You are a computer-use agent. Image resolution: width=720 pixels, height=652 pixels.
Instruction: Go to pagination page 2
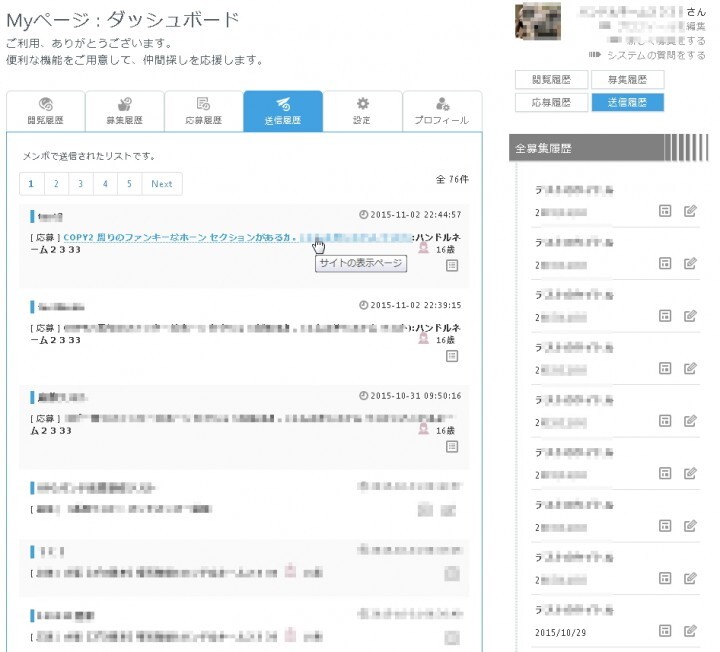[x=56, y=184]
